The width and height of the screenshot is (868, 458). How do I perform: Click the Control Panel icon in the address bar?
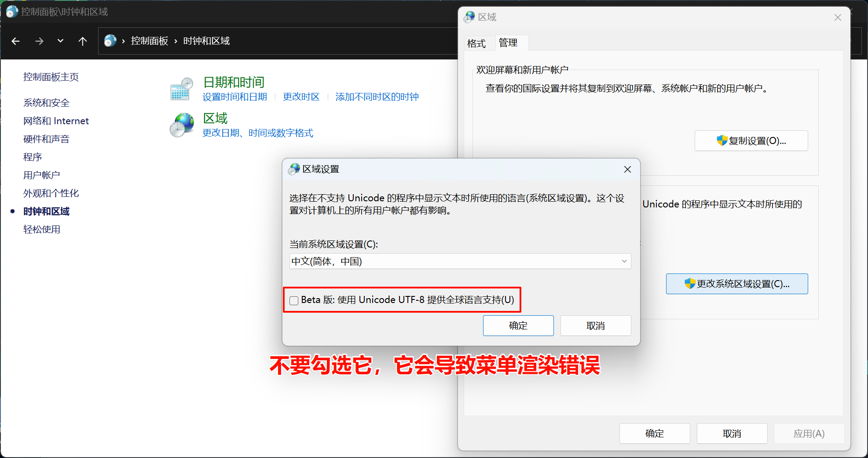pos(110,41)
